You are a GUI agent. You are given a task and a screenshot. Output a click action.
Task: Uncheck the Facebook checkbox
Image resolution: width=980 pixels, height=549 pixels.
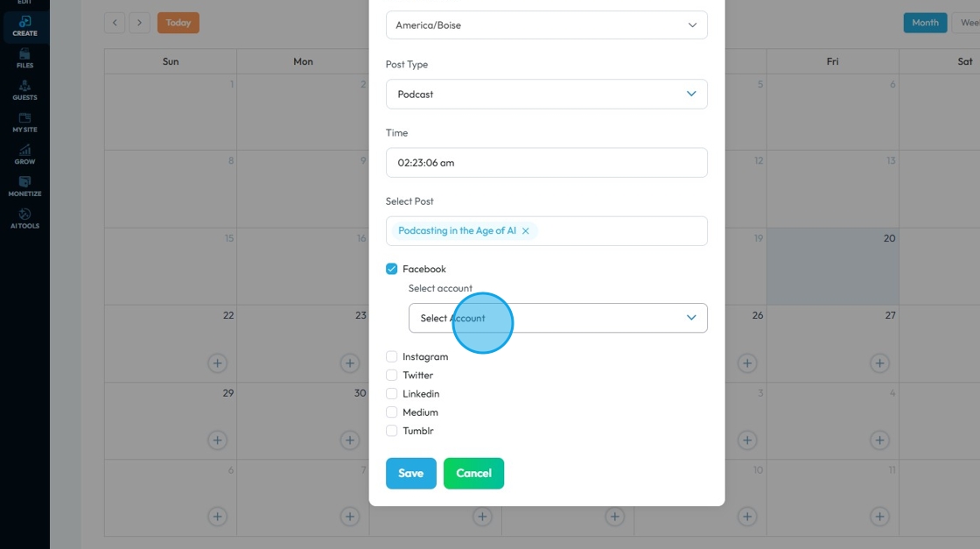(392, 269)
